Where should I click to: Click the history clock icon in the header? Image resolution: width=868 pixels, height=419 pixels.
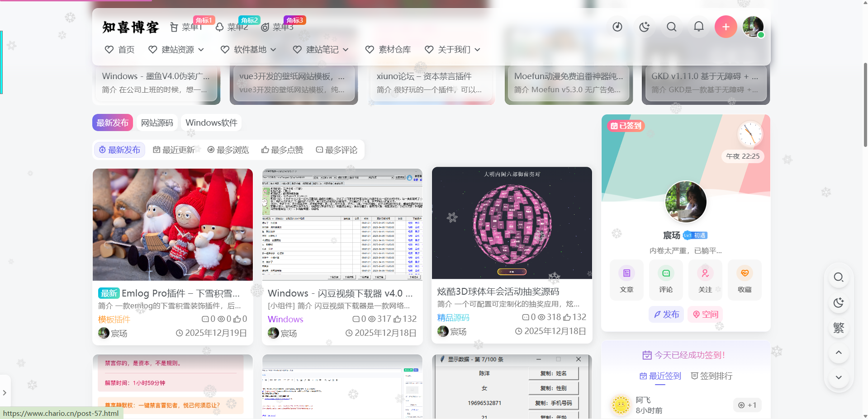[617, 27]
